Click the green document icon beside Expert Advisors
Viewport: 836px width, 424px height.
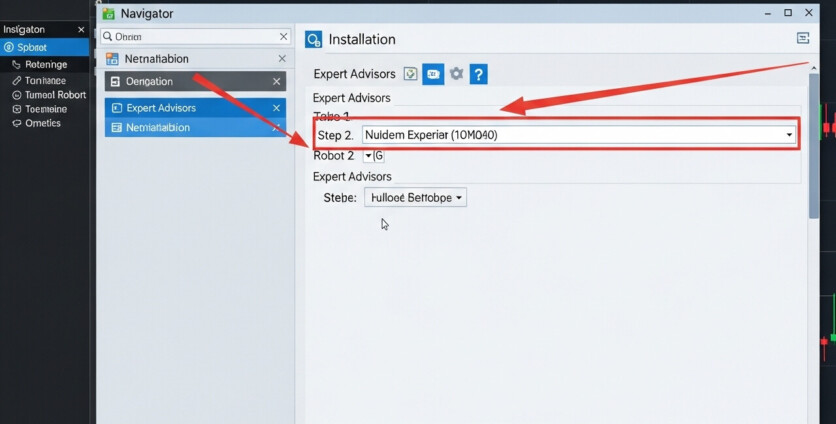410,74
